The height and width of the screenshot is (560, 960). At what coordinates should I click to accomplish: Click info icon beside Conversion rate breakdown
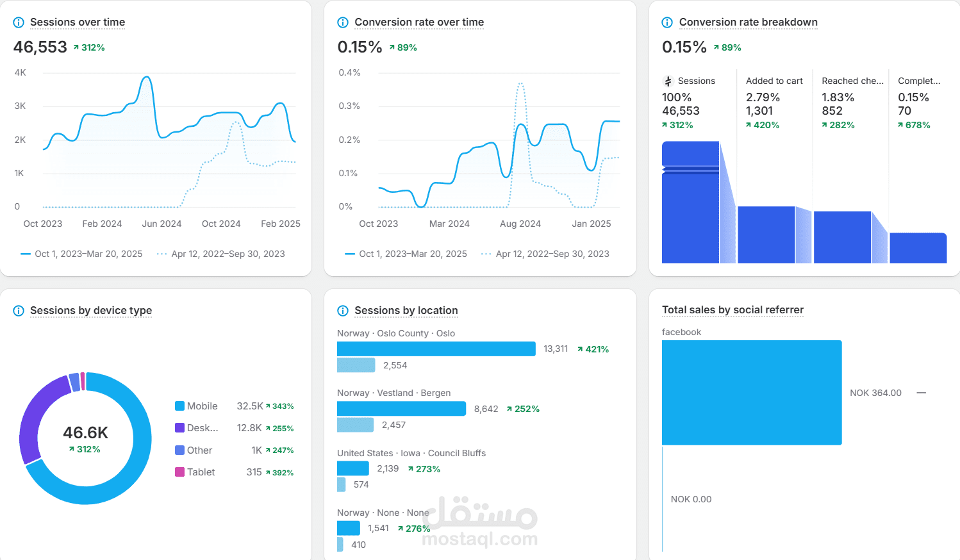(x=667, y=22)
